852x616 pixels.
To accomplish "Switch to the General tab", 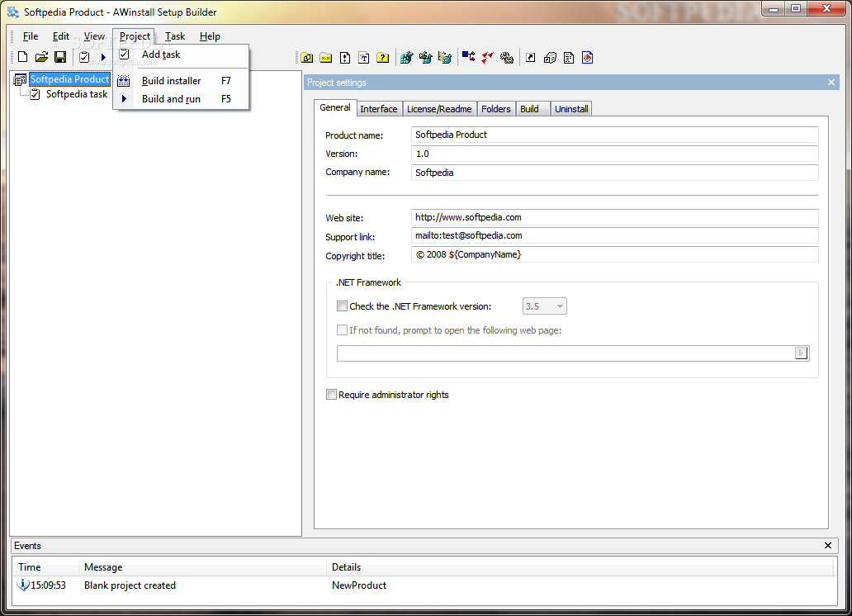I will pyautogui.click(x=334, y=107).
